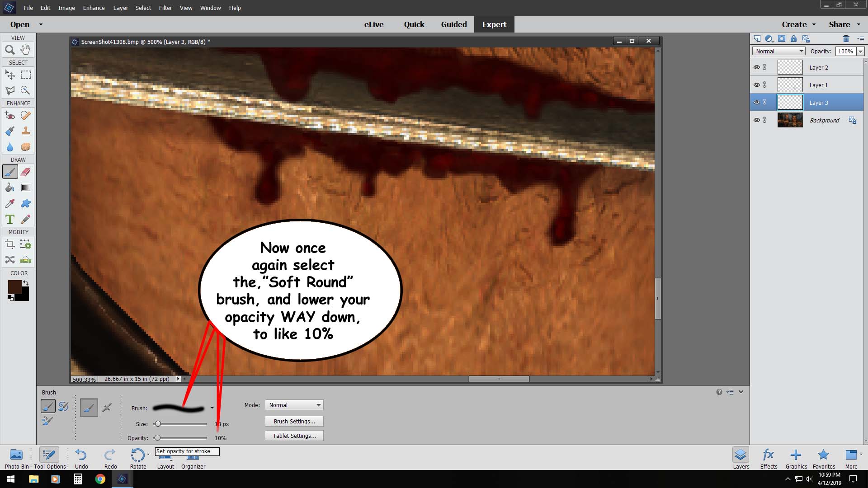Hide Layer 2 with eye icon
868x488 pixels.
coord(756,67)
